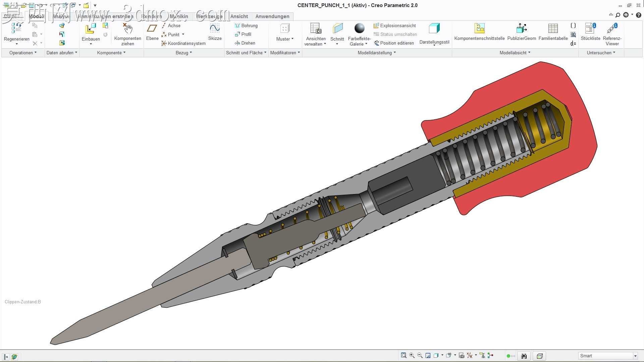Click the d= relations icon
Screen dimensions: 644x362
pos(573,43)
